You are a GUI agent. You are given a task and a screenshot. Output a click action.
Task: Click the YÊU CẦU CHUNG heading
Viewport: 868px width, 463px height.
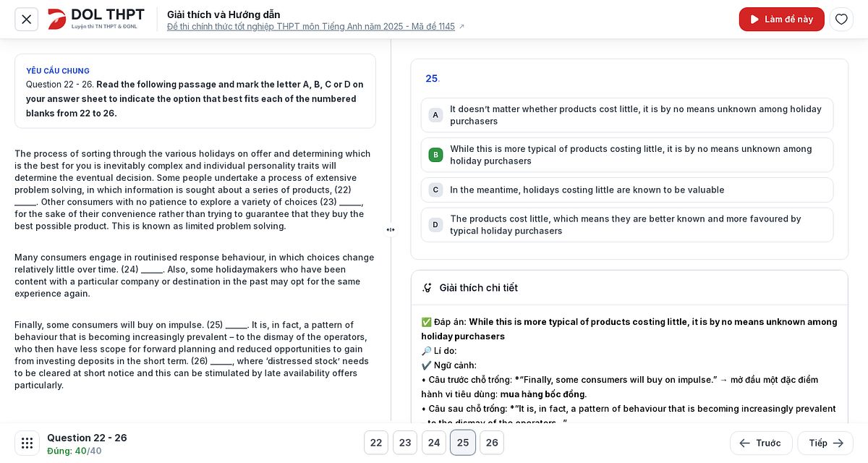pyautogui.click(x=58, y=71)
